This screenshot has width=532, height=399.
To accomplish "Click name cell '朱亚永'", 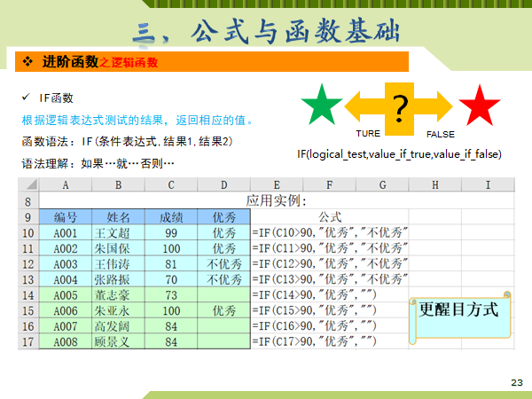I will coord(118,311).
